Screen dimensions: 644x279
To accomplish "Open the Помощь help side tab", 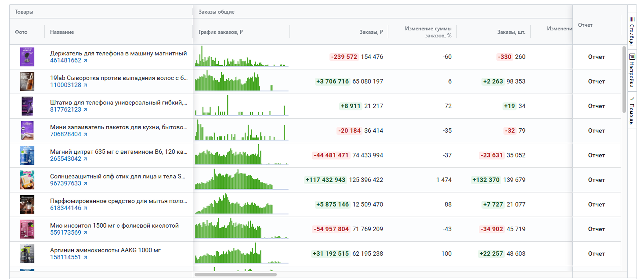I will point(632,111).
